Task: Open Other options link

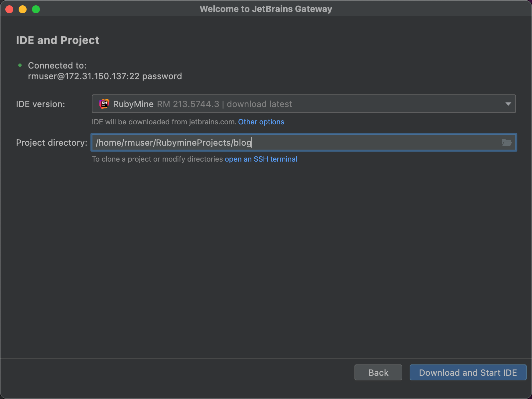Action: click(261, 122)
